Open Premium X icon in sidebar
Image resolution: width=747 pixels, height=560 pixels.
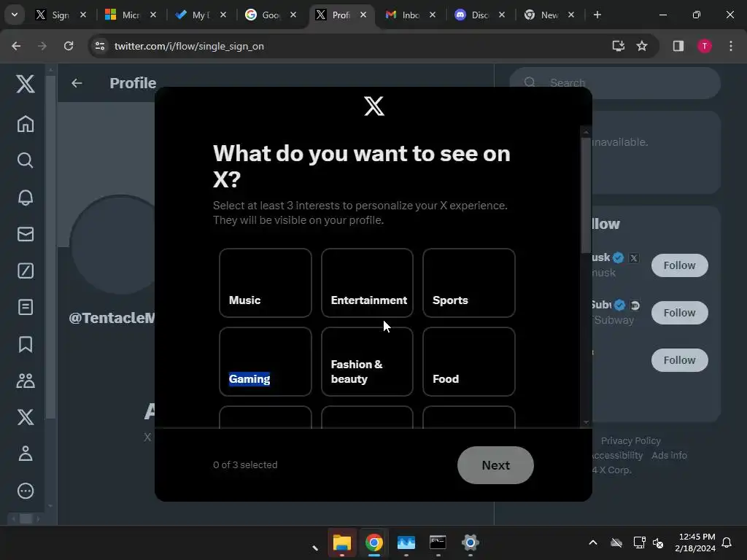pos(26,417)
